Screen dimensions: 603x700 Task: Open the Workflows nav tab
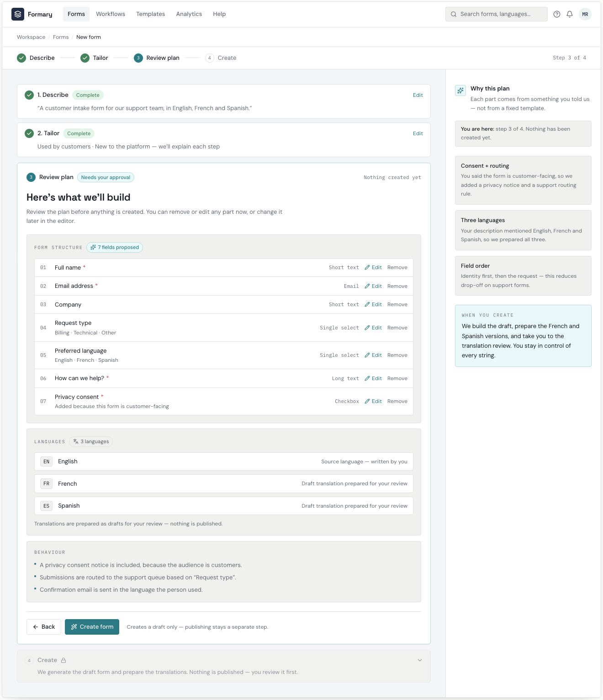click(111, 14)
